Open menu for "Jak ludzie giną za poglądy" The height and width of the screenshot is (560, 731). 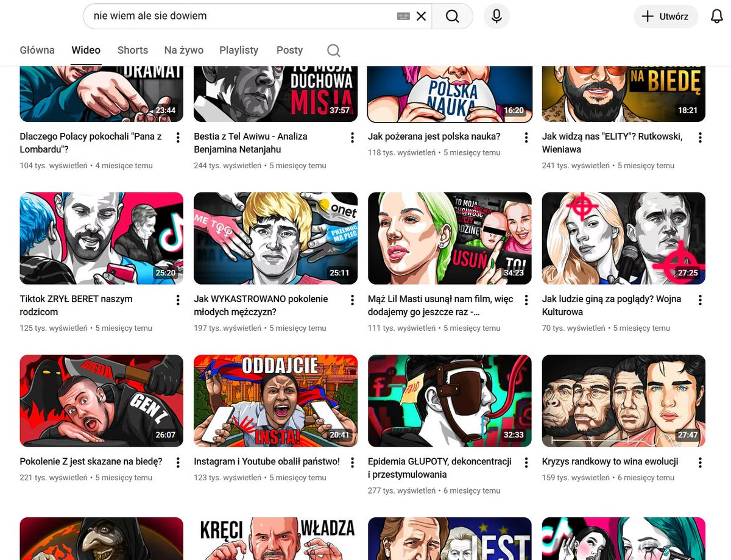701,300
